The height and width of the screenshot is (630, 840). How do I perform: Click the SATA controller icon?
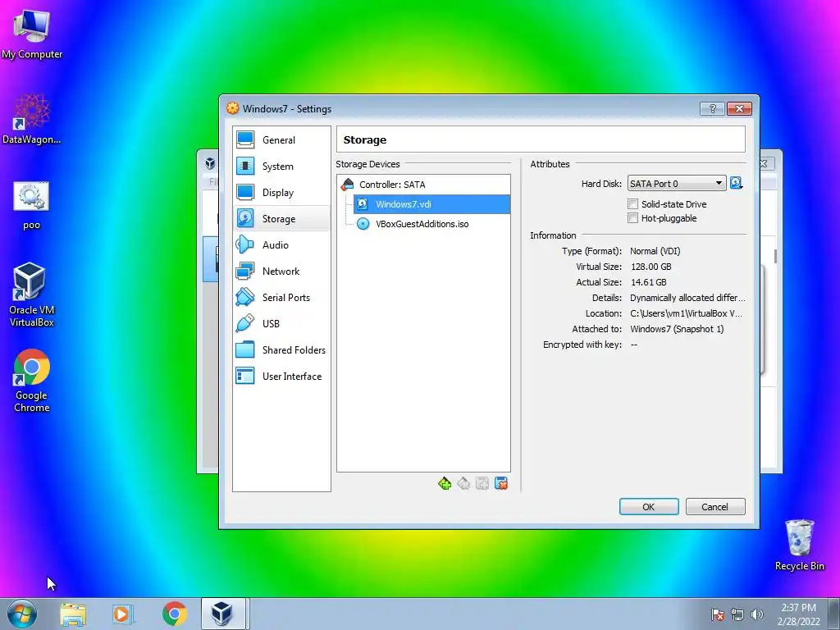coord(347,185)
